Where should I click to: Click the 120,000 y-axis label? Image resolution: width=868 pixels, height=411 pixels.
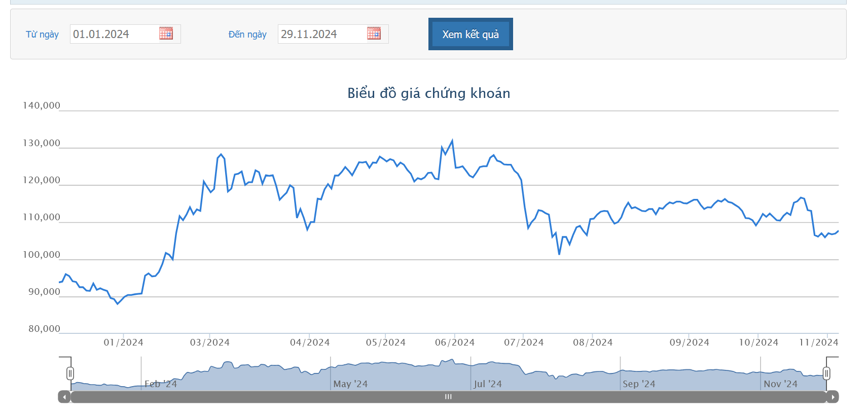coord(42,180)
